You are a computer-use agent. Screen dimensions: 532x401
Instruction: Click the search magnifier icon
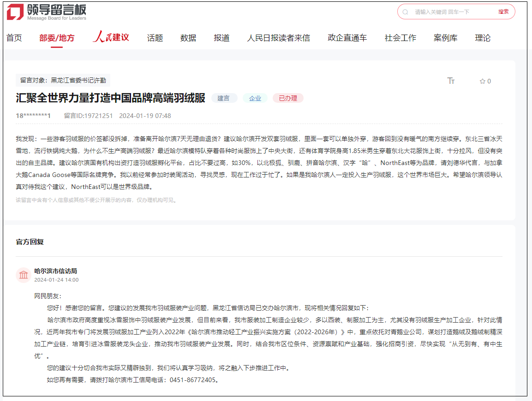click(x=405, y=12)
